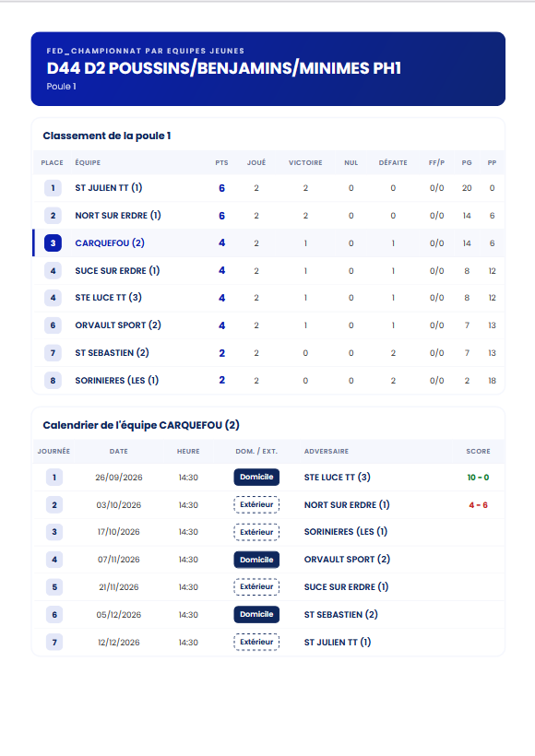Screen dimensions: 535x756
Task: Select date 21/11/2026 in calendar
Action: 119,586
